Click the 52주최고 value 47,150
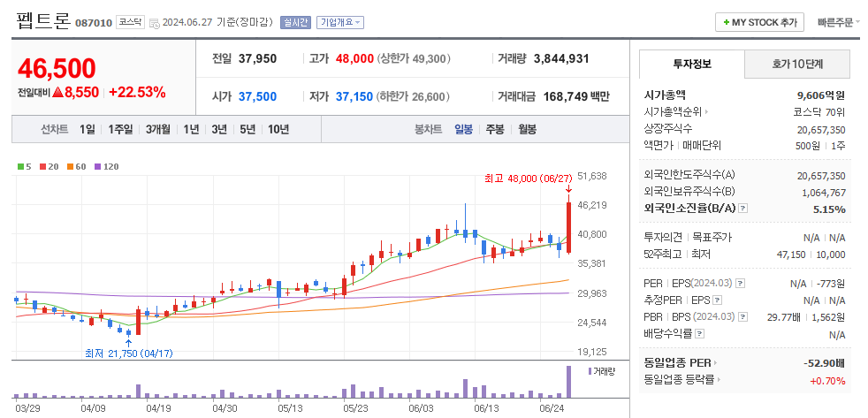This screenshot has width=868, height=418. pyautogui.click(x=792, y=255)
